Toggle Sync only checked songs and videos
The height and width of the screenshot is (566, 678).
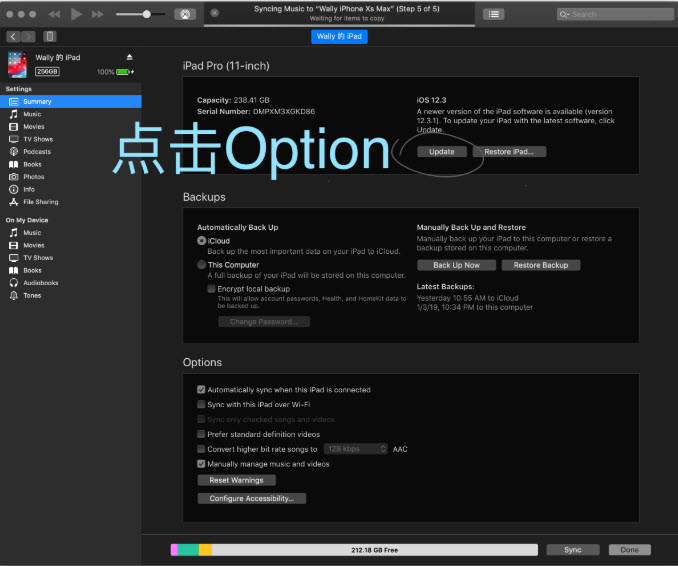201,419
